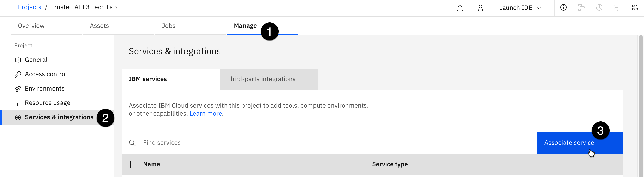Screen dimensions: 644x177
Task: Toggle the select-all Name checkbox
Action: 134,164
